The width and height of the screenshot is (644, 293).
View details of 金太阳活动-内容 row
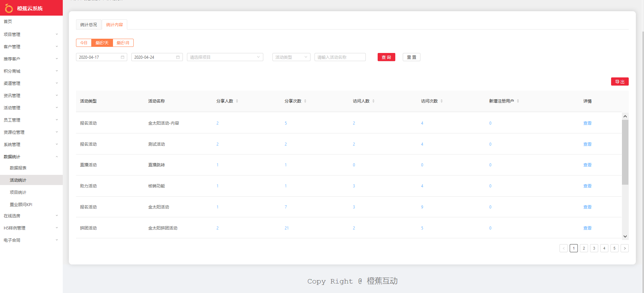pyautogui.click(x=587, y=123)
